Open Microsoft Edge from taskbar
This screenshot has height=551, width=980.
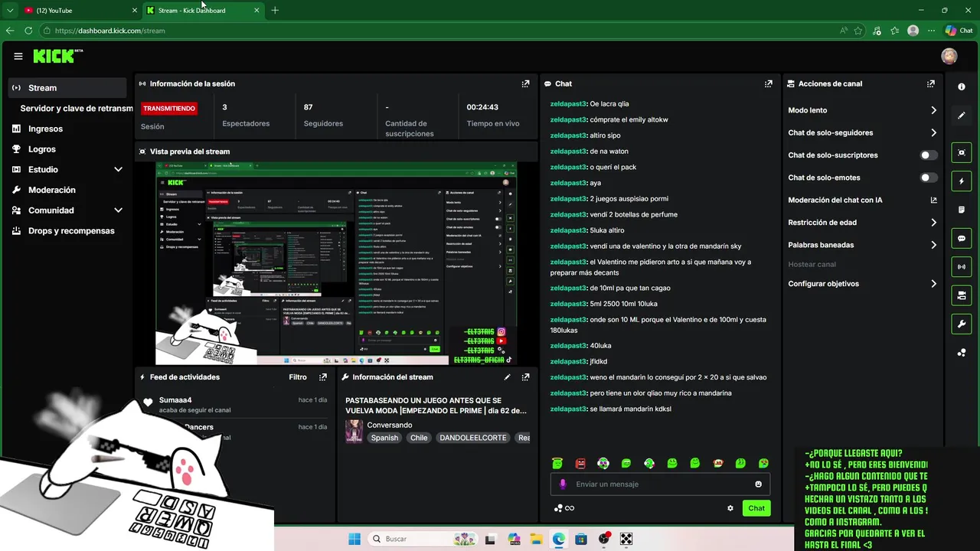point(559,539)
